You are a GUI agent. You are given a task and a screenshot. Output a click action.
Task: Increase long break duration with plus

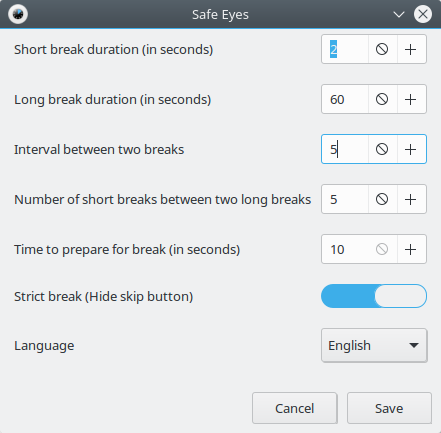click(411, 99)
